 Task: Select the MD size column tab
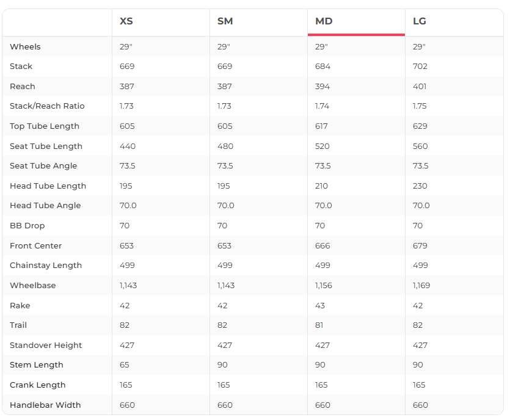click(324, 21)
